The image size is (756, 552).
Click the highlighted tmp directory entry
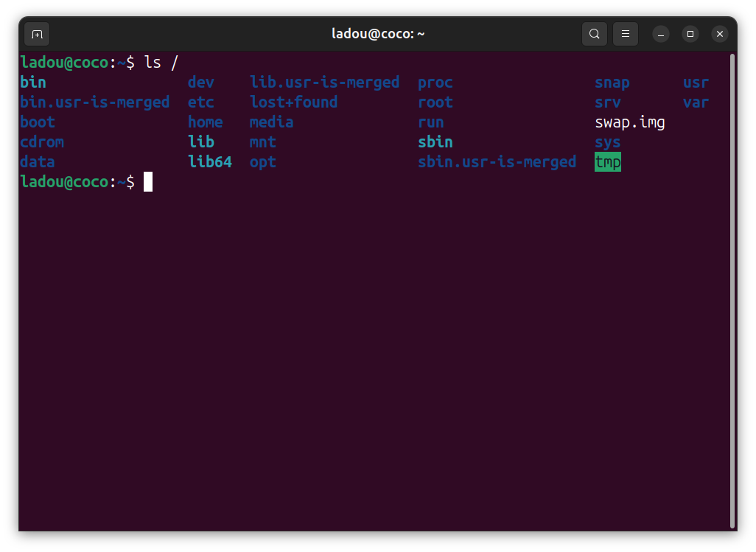[x=607, y=162]
